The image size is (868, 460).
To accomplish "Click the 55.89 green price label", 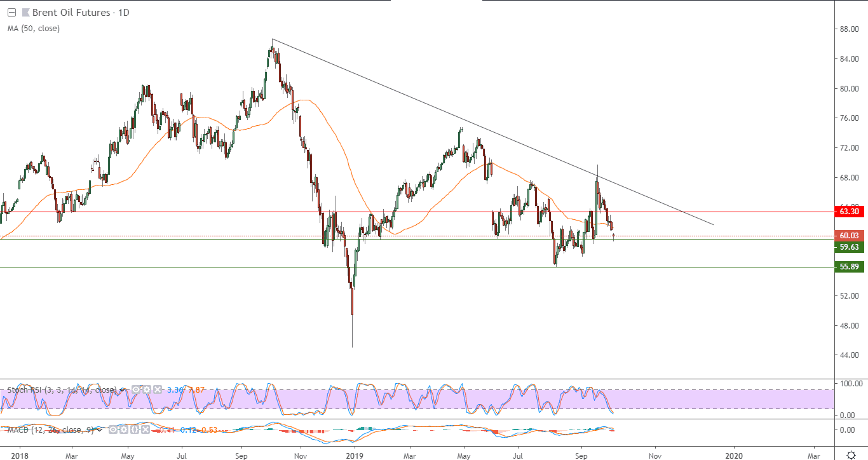I will click(850, 267).
